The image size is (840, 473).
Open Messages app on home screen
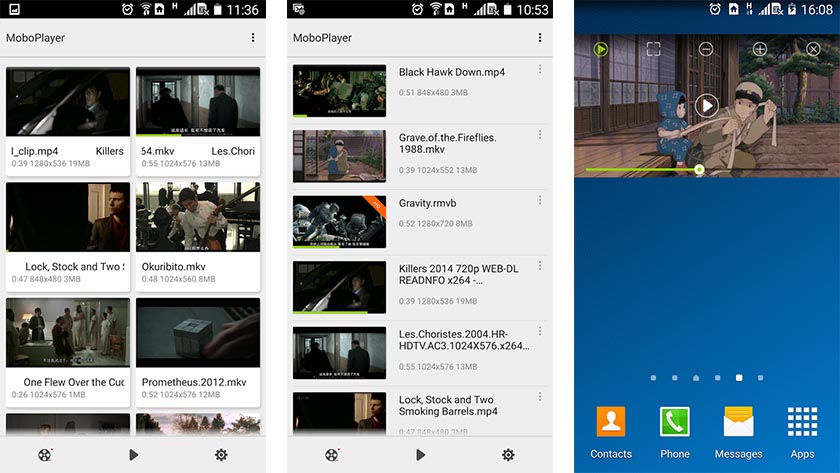coord(738,432)
